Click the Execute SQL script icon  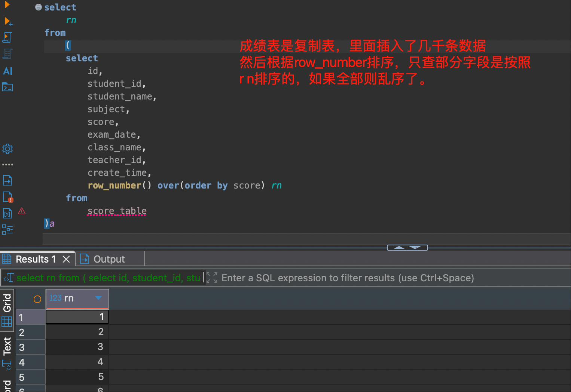pos(7,37)
